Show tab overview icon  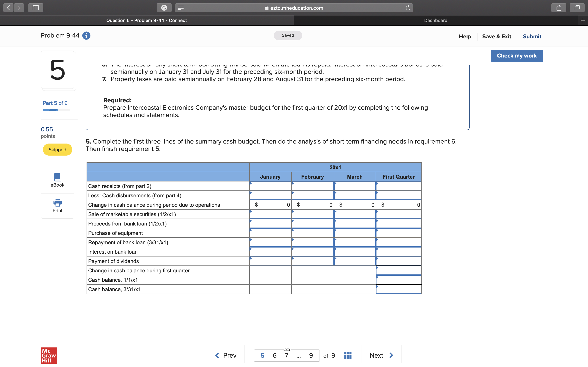pos(577,8)
